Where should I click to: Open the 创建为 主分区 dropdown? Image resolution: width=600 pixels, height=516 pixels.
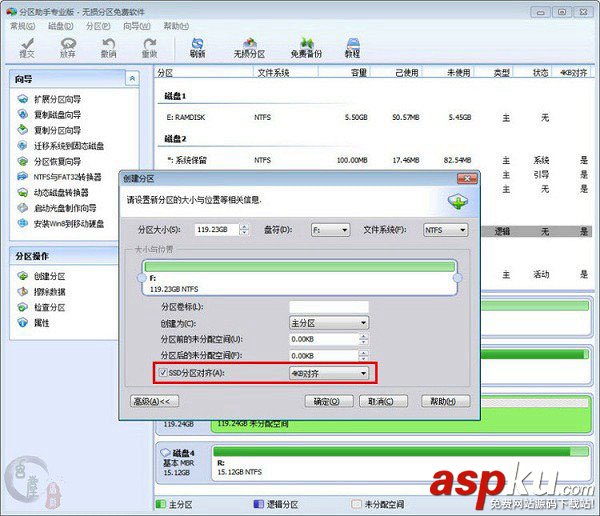[329, 323]
